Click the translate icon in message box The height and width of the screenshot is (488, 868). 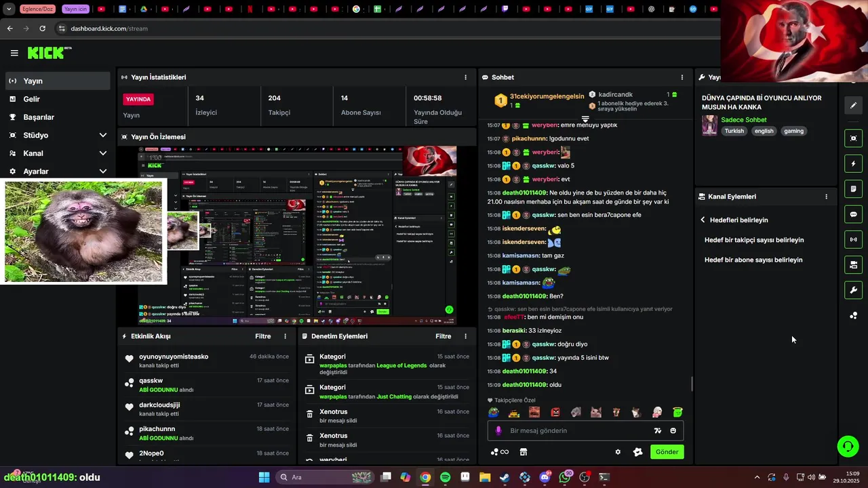[657, 431]
